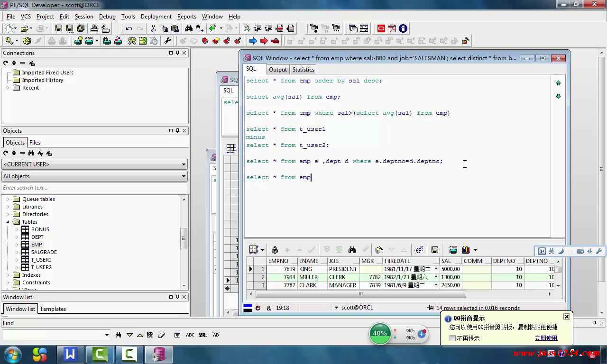Click the green down arrow beside SQL editor

click(558, 96)
